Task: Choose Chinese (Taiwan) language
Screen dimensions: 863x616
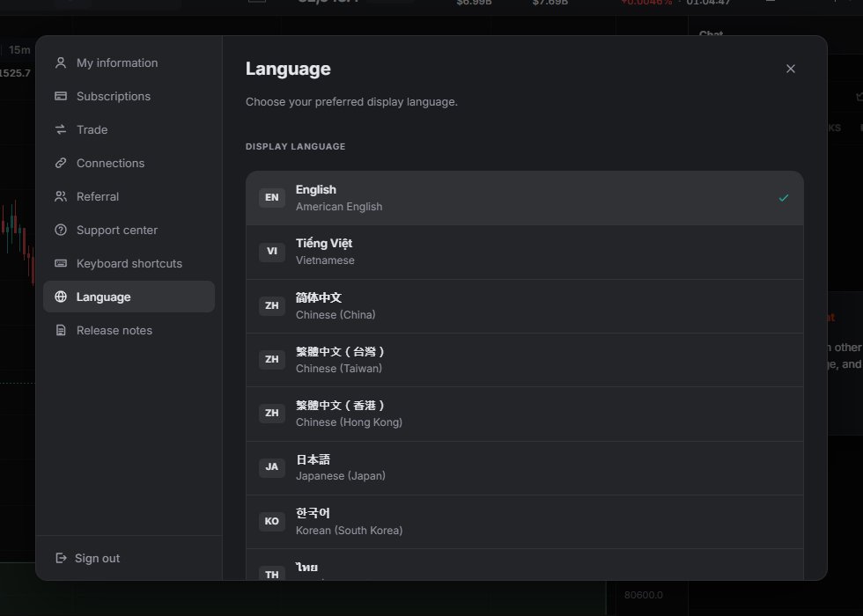Action: (525, 360)
